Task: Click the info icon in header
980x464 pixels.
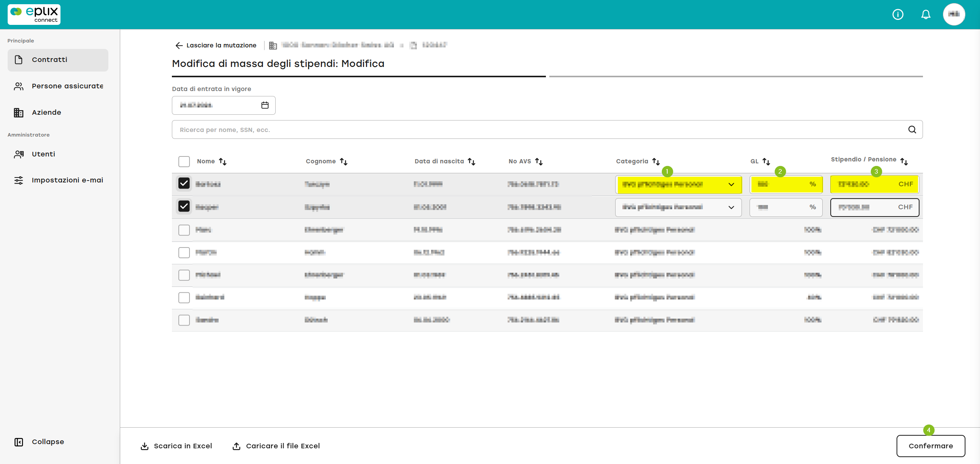Action: pyautogui.click(x=898, y=15)
